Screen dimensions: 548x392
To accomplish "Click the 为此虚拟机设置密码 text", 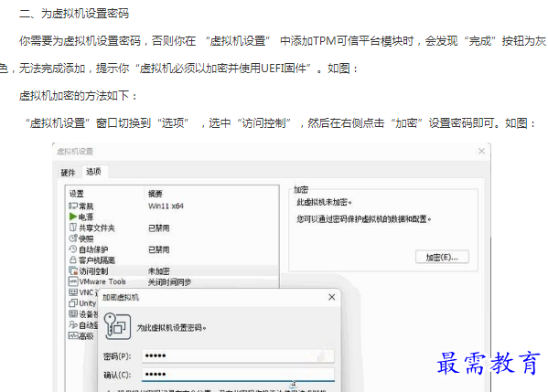I will coord(171,327).
